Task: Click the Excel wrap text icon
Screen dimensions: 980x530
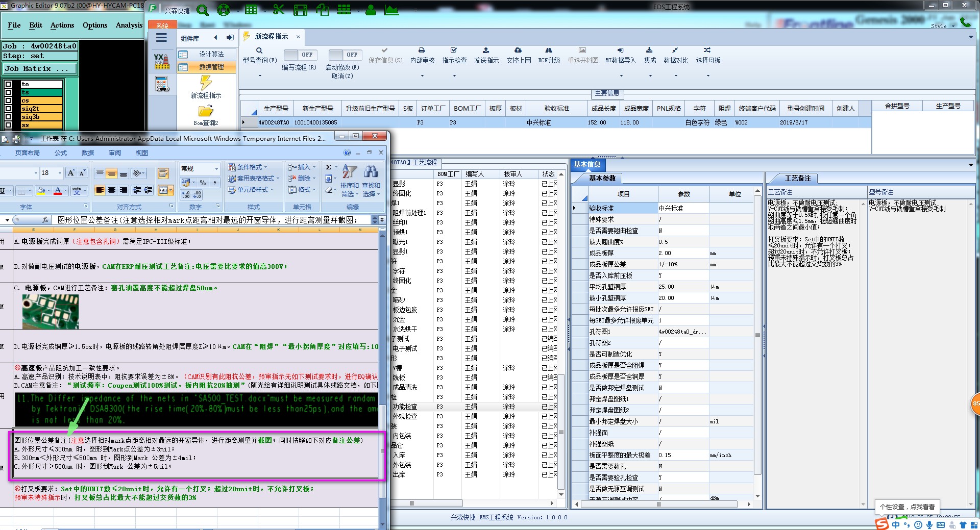Action: [x=163, y=173]
